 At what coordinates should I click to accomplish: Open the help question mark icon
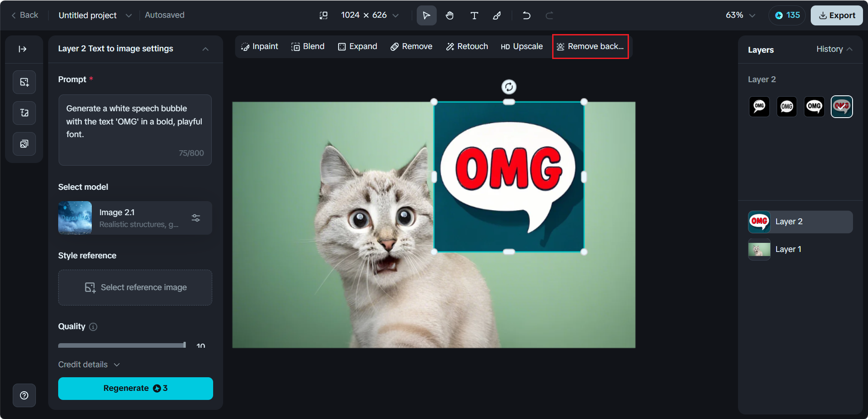[x=24, y=395]
